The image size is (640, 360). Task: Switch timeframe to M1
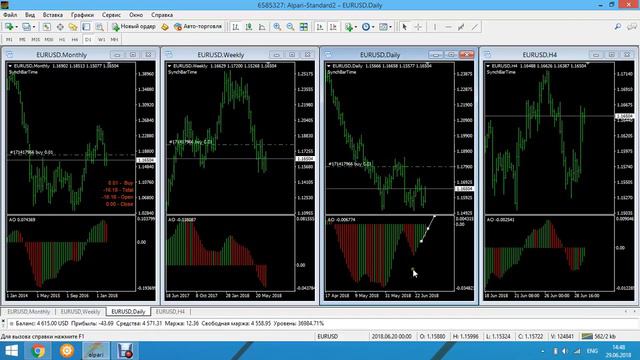point(9,40)
